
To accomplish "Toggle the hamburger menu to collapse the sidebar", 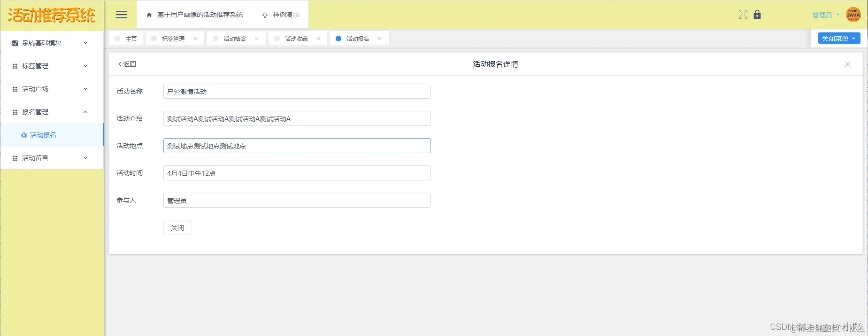I will 122,15.
